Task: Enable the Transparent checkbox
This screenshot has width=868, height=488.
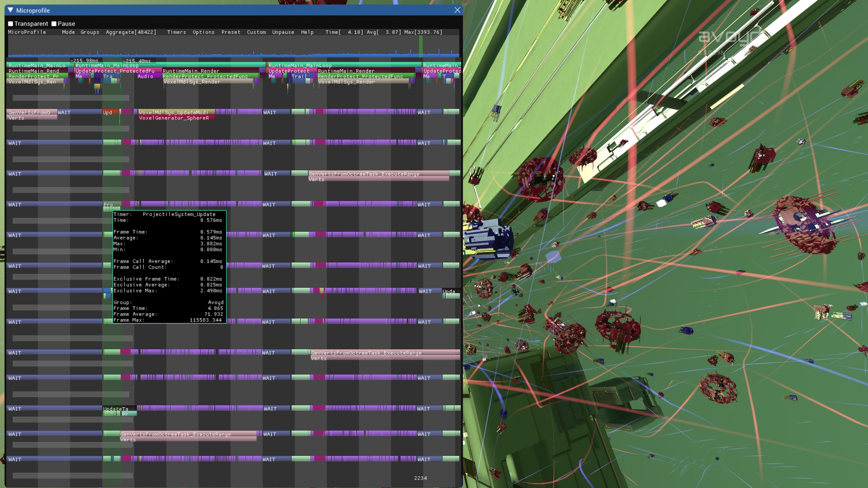Action: click(9, 23)
